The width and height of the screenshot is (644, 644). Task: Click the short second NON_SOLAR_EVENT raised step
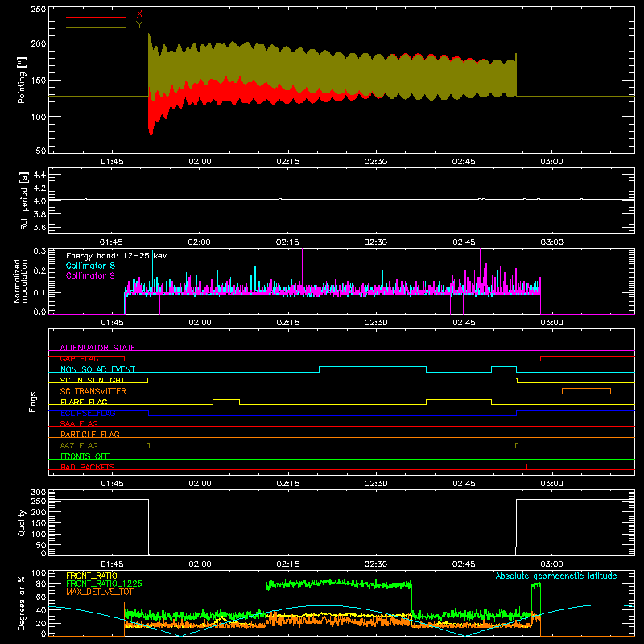(x=504, y=367)
